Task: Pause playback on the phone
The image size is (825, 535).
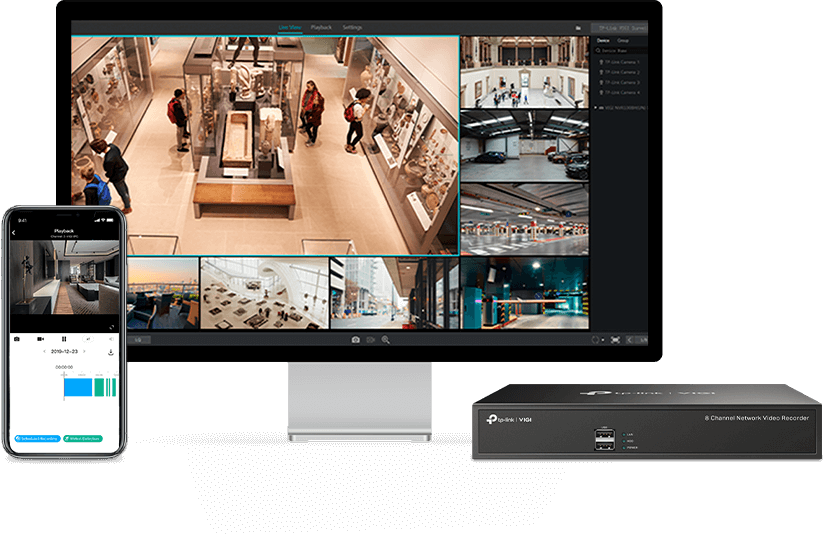Action: click(x=64, y=339)
